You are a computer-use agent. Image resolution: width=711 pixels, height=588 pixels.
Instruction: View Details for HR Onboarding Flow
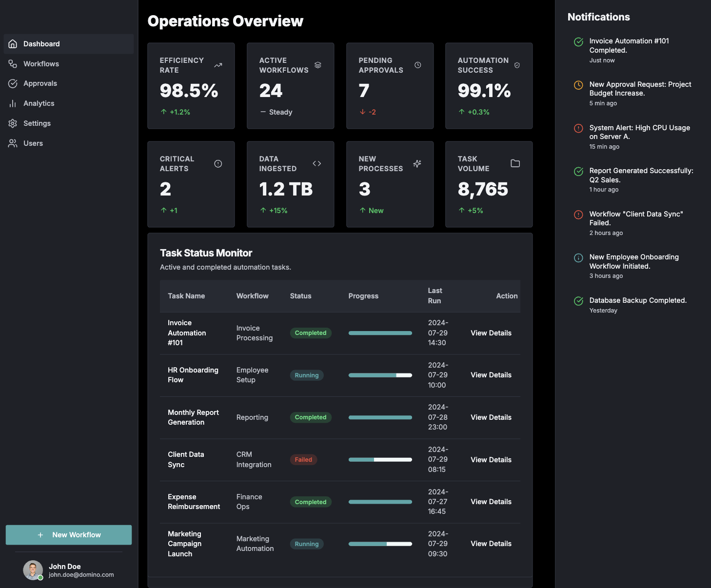[x=491, y=375]
